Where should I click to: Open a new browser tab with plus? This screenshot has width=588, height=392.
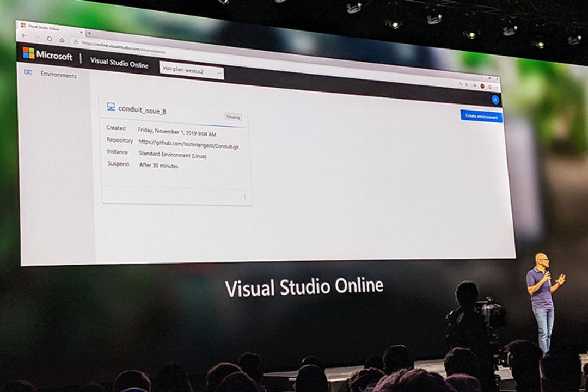click(x=89, y=33)
